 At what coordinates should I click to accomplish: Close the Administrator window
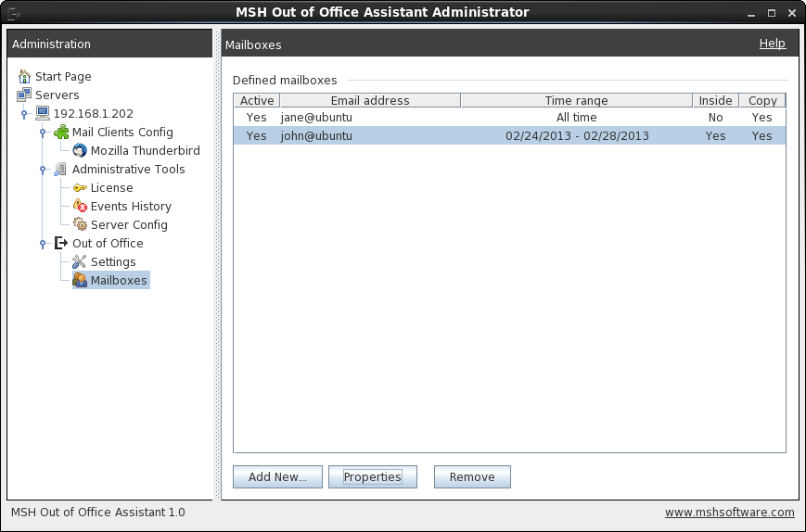coord(791,13)
